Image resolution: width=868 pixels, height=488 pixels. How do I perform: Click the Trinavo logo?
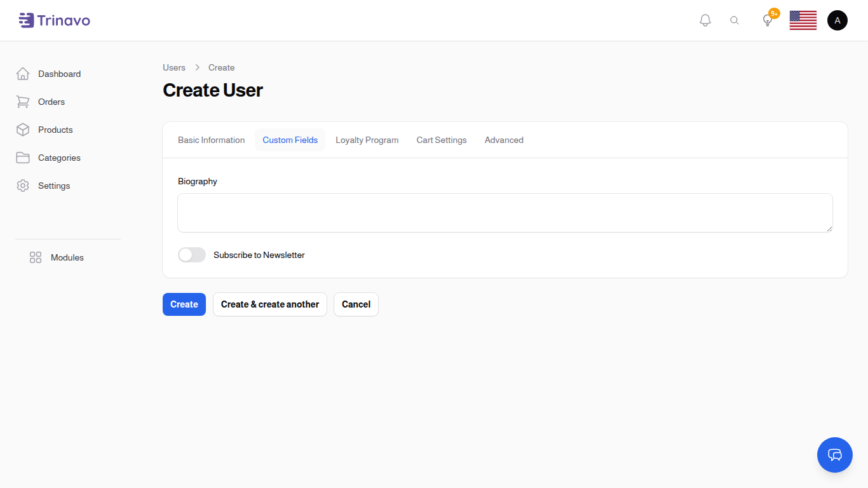click(x=54, y=20)
